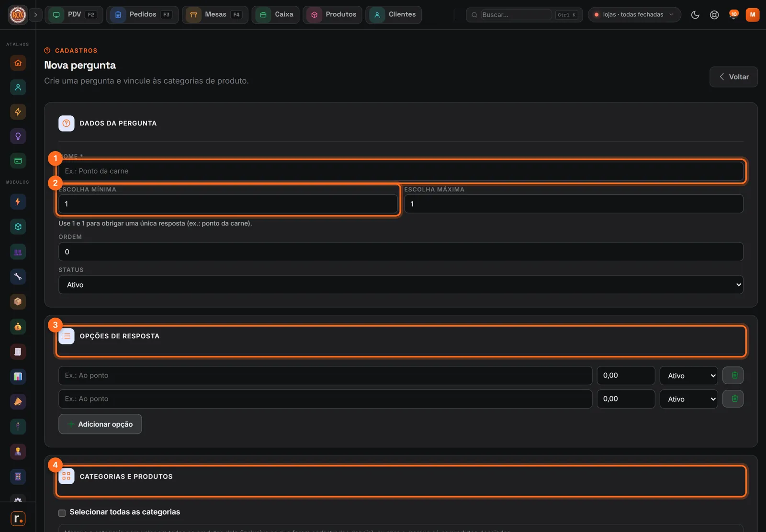The width and height of the screenshot is (766, 532).
Task: Open the Clientes tab
Action: coord(394,15)
